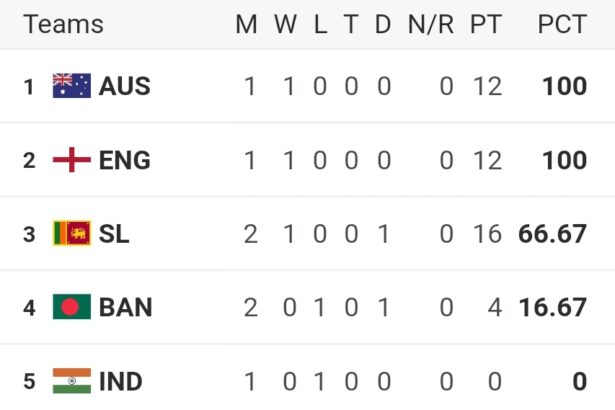Click the India flag icon
This screenshot has width=615, height=410.
click(72, 381)
